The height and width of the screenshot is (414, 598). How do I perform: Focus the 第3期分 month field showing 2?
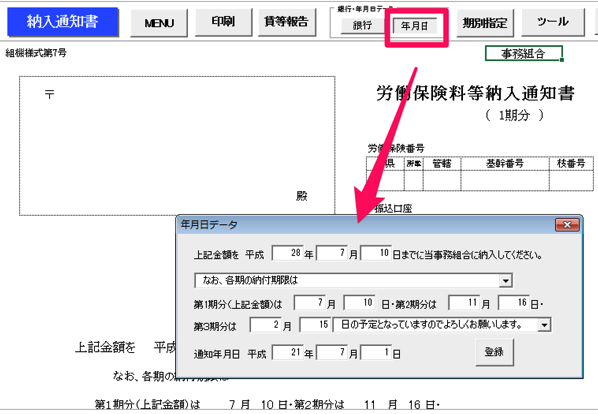click(x=265, y=325)
